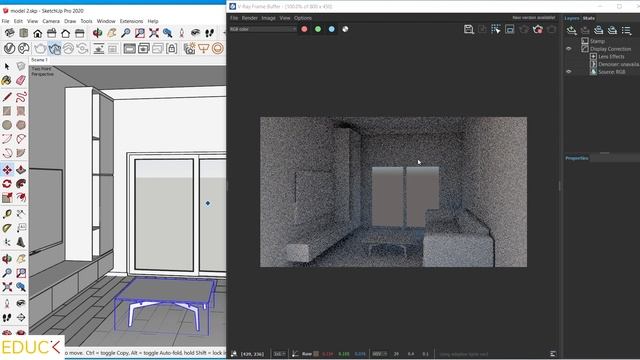Select the SketchUp Select arrow tool
The width and height of the screenshot is (640, 360).
coord(7,66)
